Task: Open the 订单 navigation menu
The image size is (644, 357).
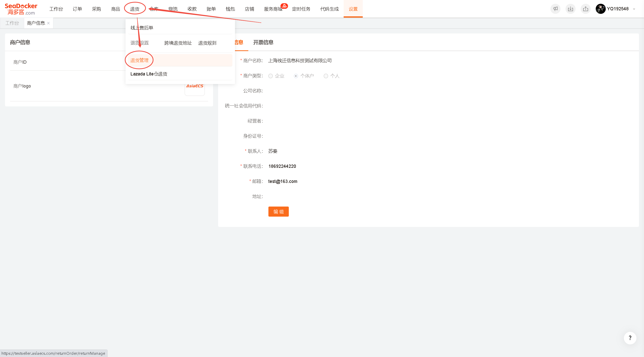Action: (x=77, y=9)
